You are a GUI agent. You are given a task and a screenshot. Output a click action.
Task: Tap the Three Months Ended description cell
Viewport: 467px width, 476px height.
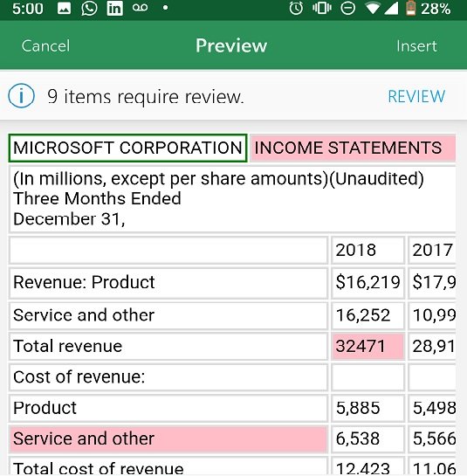[232, 199]
